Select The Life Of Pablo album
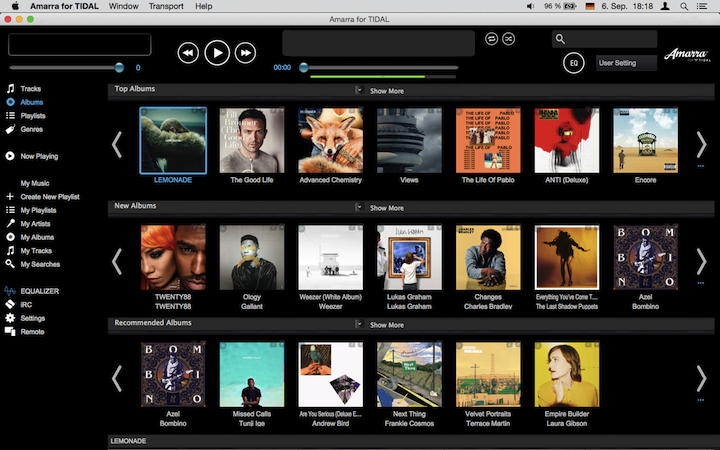This screenshot has width=720, height=450. pyautogui.click(x=488, y=141)
